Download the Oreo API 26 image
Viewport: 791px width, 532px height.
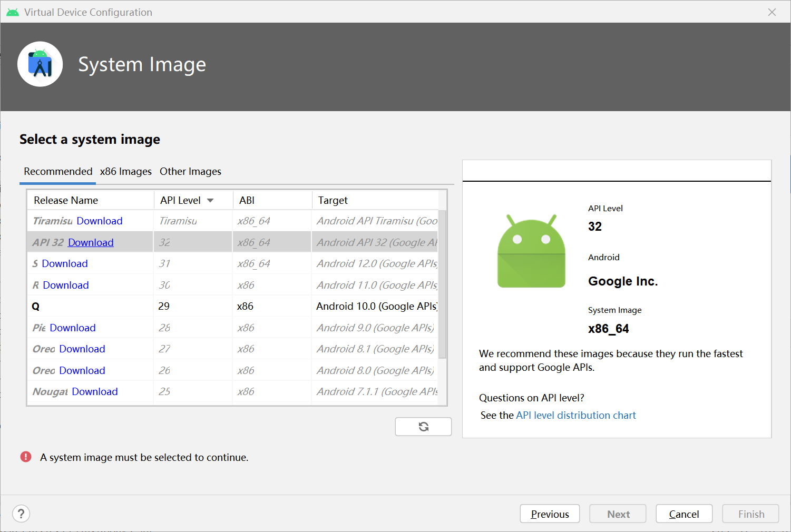82,370
